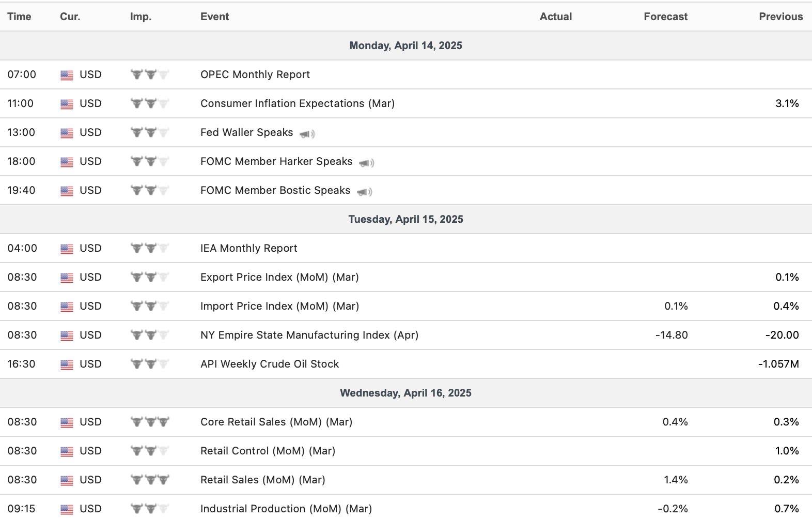812x518 pixels.
Task: Open the Retail Control (MoM) event details
Action: pyautogui.click(x=268, y=451)
